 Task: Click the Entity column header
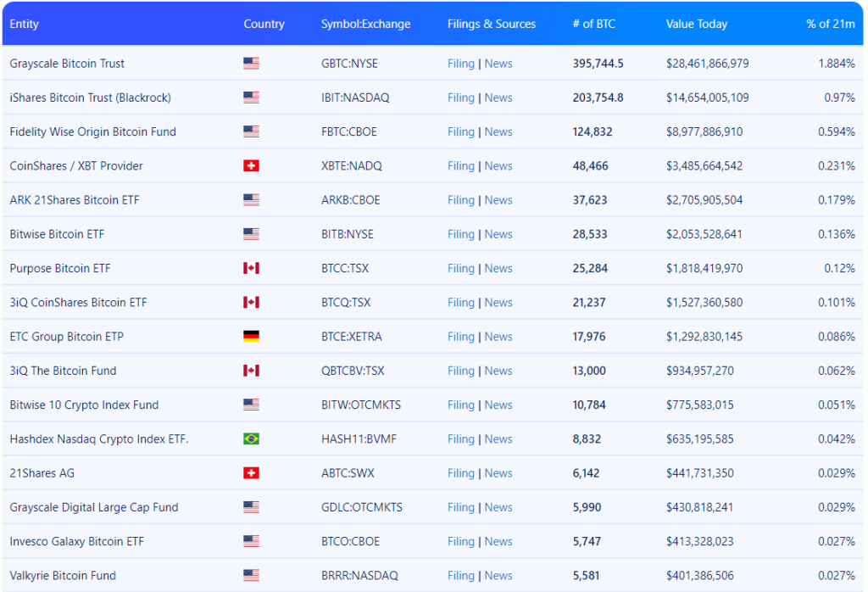click(24, 24)
